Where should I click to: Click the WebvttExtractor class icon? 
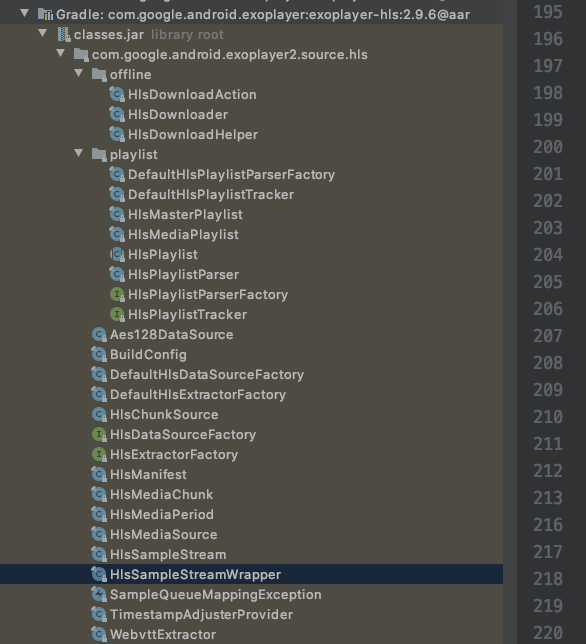coord(99,635)
